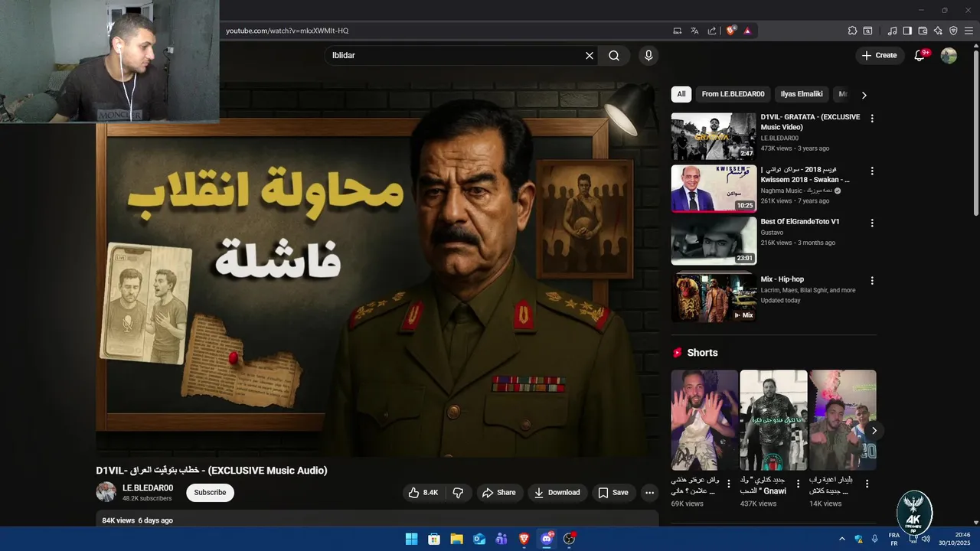Save the video to a playlist
The height and width of the screenshot is (551, 980).
[613, 493]
